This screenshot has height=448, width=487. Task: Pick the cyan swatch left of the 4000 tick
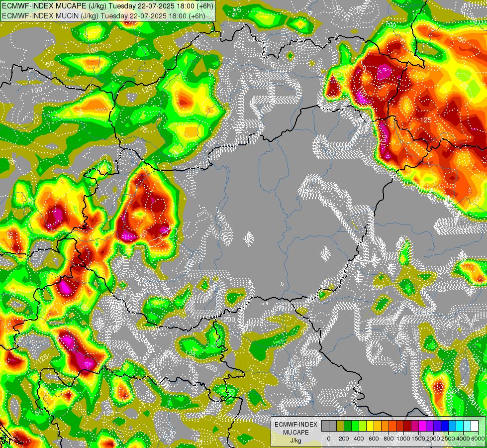460,426
